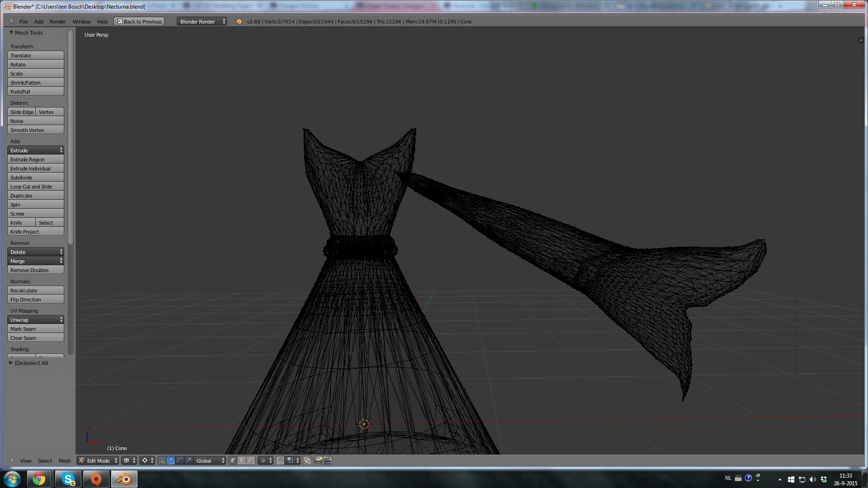Image resolution: width=868 pixels, height=488 pixels.
Task: Open Windows Start menu
Action: (x=12, y=479)
